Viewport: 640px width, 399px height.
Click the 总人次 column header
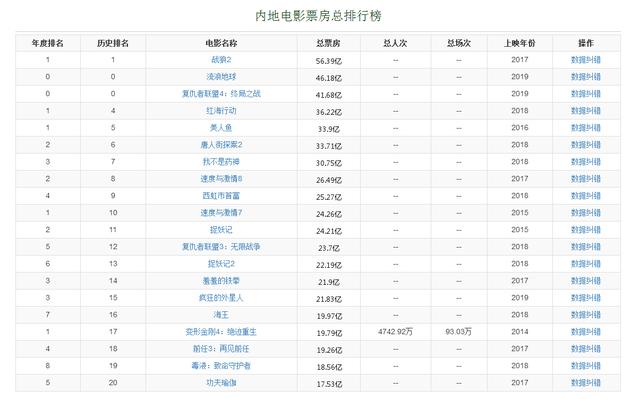point(395,43)
